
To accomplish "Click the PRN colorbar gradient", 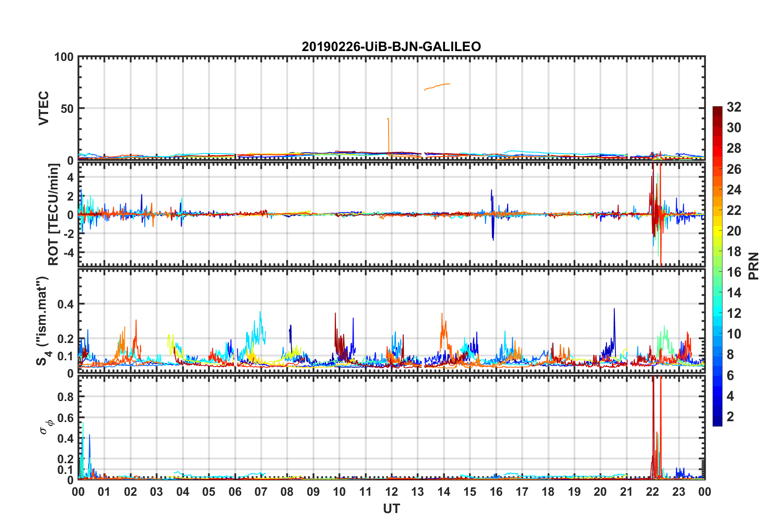I will pyautogui.click(x=717, y=266).
